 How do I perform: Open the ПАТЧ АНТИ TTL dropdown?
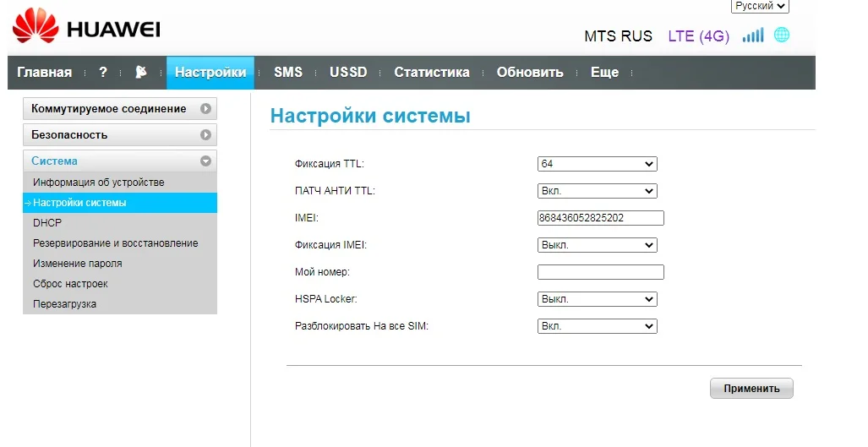click(x=598, y=191)
